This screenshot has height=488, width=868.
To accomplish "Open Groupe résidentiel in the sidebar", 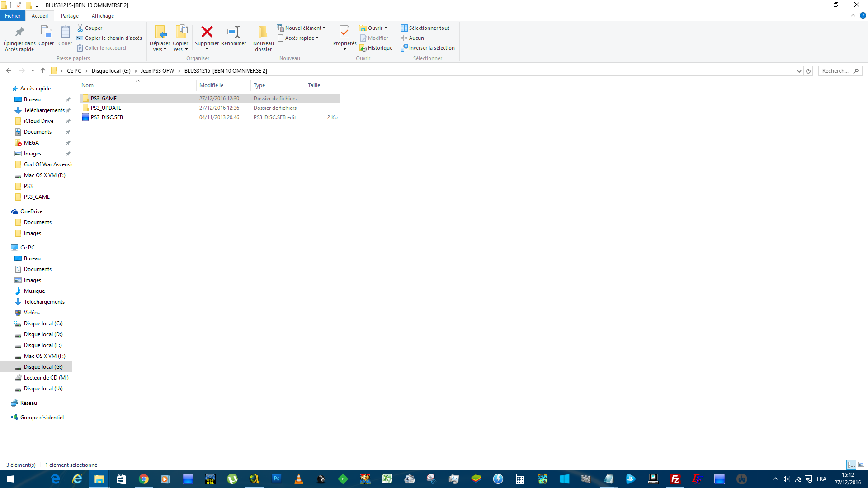I will [x=42, y=418].
